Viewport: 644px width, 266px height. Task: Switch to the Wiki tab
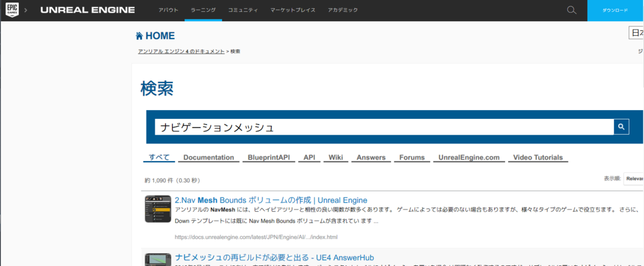[x=336, y=158]
